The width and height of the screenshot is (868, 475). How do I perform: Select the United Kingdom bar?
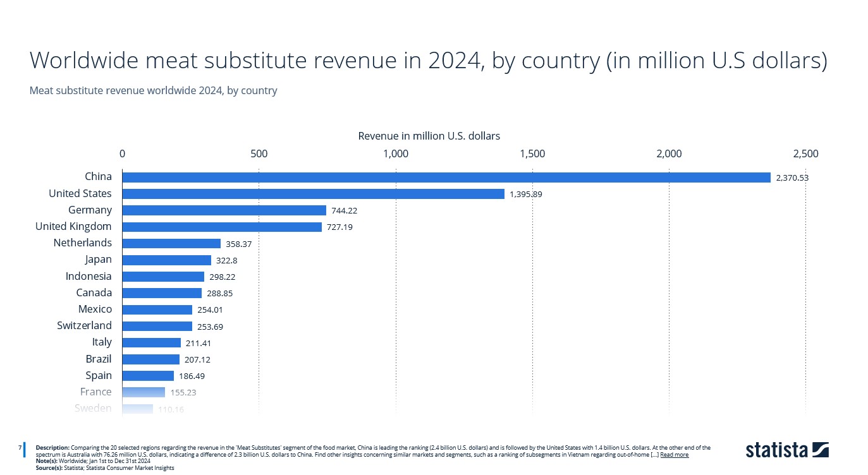point(221,226)
